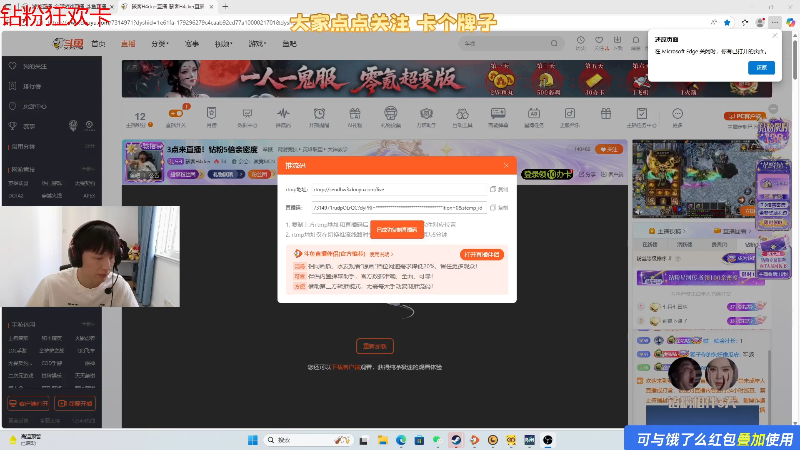The height and width of the screenshot is (450, 800).
Task: Open WeChat from the taskbar
Action: tap(437, 440)
